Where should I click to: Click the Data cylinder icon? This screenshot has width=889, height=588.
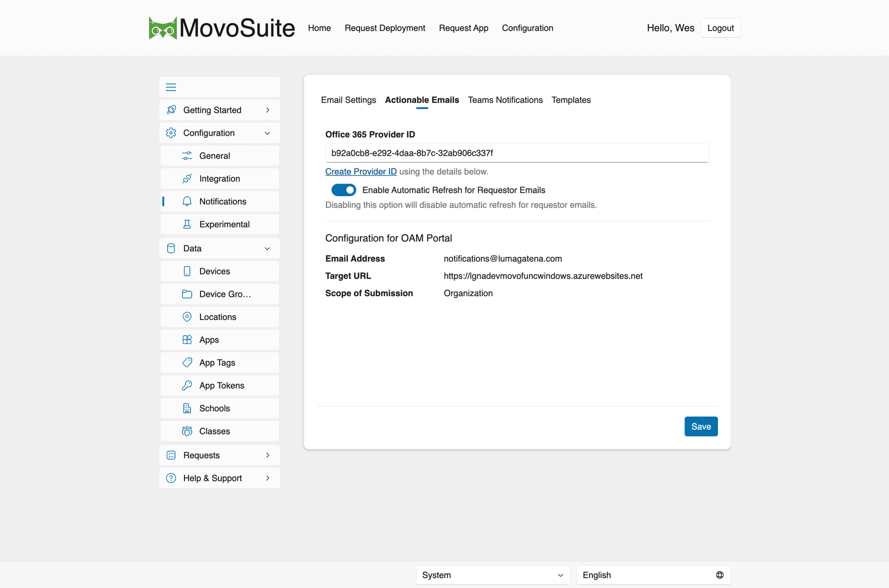[171, 248]
